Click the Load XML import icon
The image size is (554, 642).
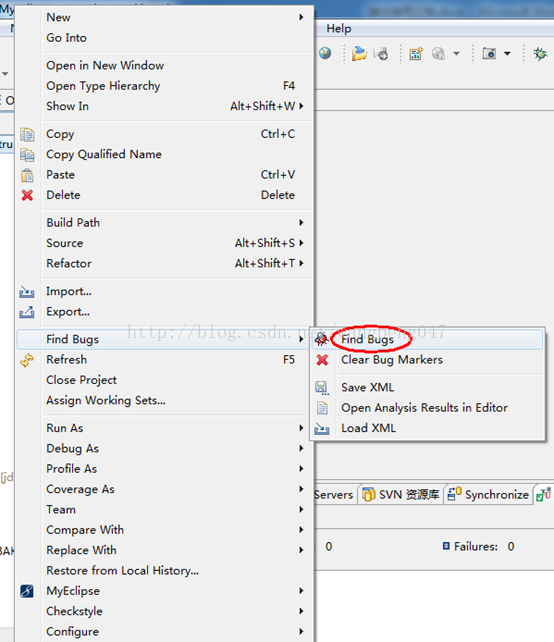click(x=322, y=429)
